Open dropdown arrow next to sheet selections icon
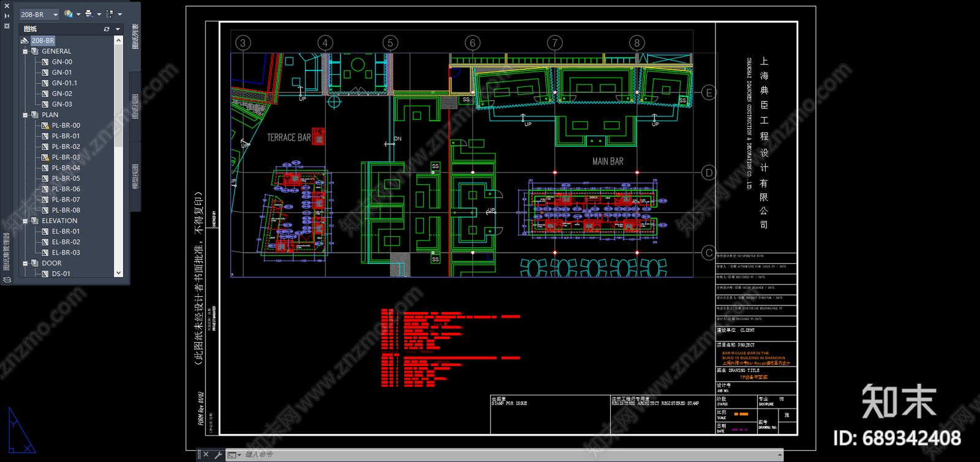This screenshot has width=980, height=462. 119,14
